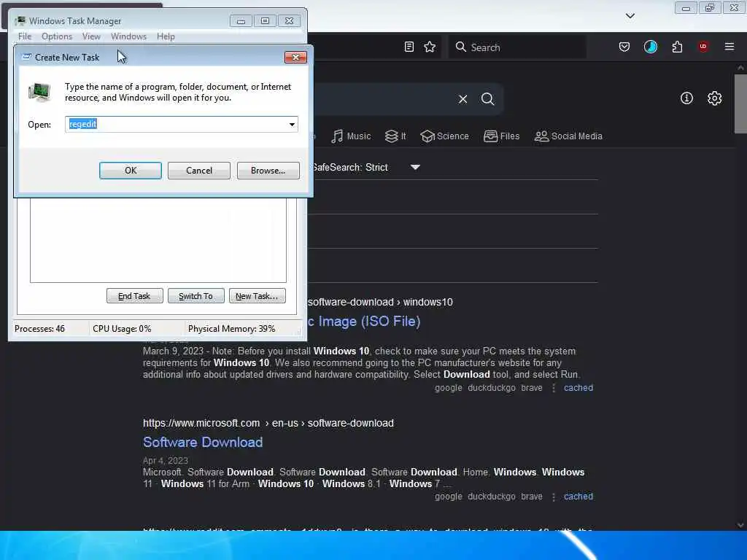The width and height of the screenshot is (747, 560).
Task: Click the Task Manager title bar icon
Action: (20, 20)
